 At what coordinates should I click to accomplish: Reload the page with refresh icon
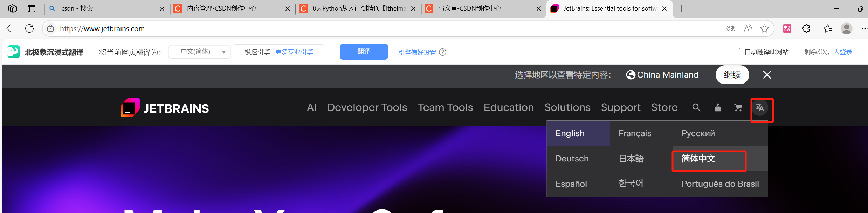[x=29, y=28]
